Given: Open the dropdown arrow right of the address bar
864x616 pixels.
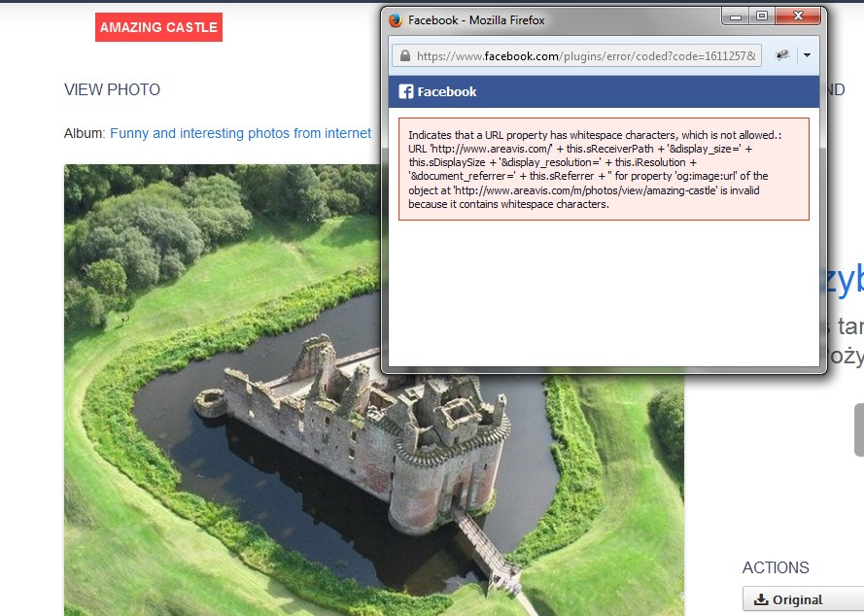Looking at the screenshot, I should (x=807, y=56).
